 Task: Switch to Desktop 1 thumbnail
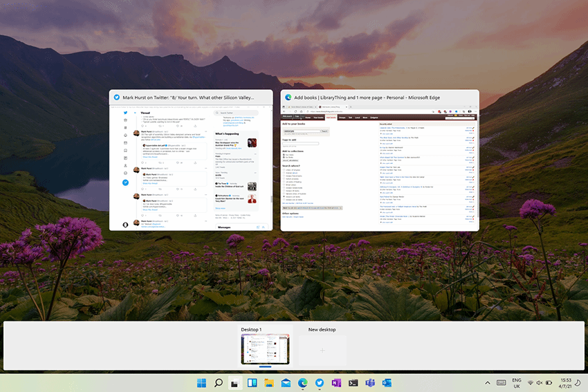266,351
